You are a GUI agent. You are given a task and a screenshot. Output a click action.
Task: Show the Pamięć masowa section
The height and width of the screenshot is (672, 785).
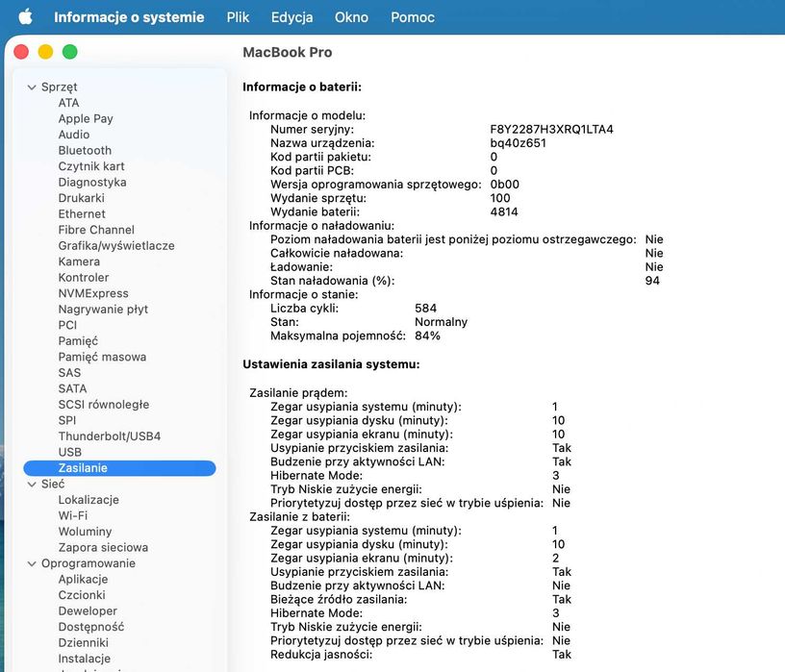click(102, 357)
